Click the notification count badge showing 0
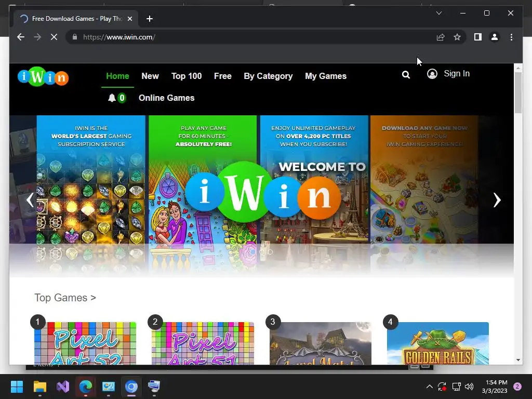The height and width of the screenshot is (399, 532). pos(122,98)
